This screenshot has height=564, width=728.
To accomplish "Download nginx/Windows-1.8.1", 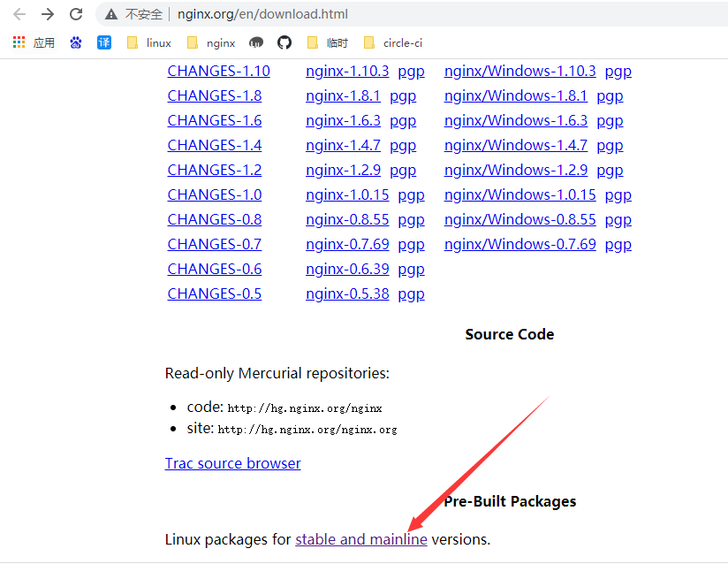I will (x=516, y=95).
